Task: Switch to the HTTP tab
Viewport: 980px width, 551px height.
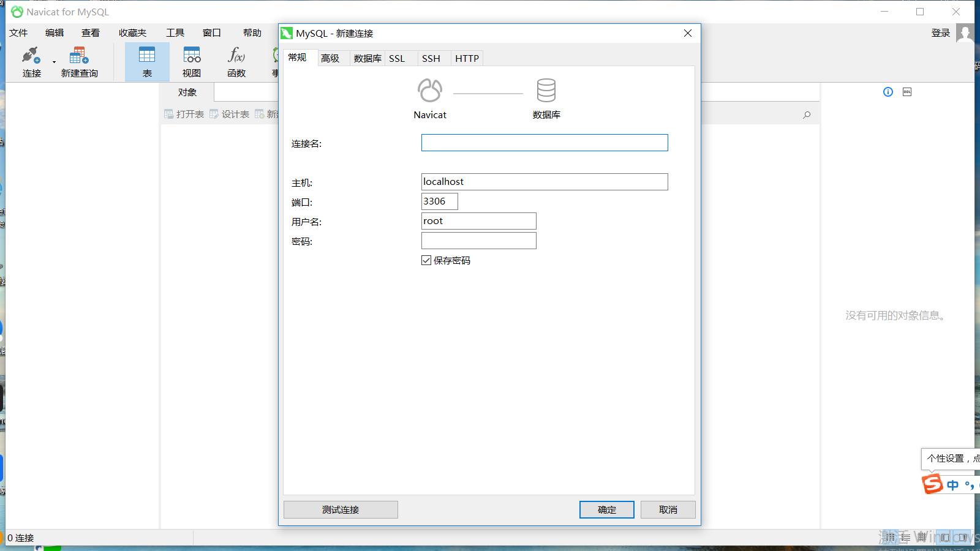Action: tap(467, 58)
